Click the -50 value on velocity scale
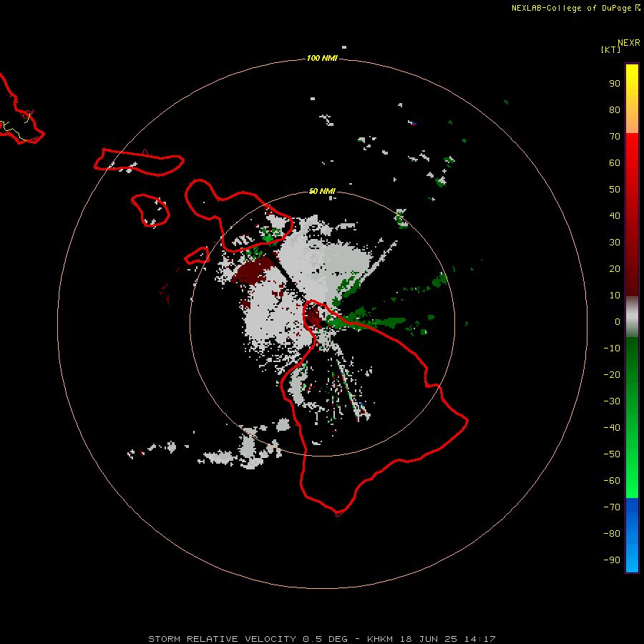The width and height of the screenshot is (644, 644). [612, 454]
